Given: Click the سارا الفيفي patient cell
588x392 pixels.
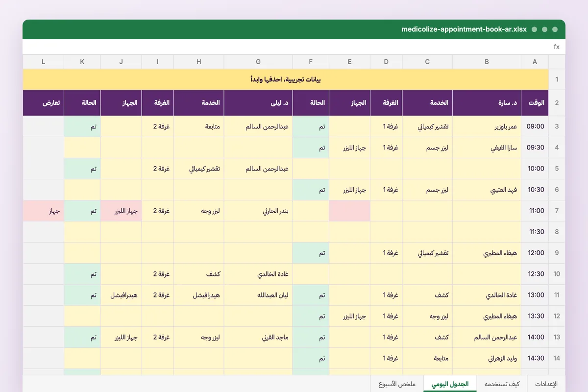Looking at the screenshot, I should [x=487, y=147].
